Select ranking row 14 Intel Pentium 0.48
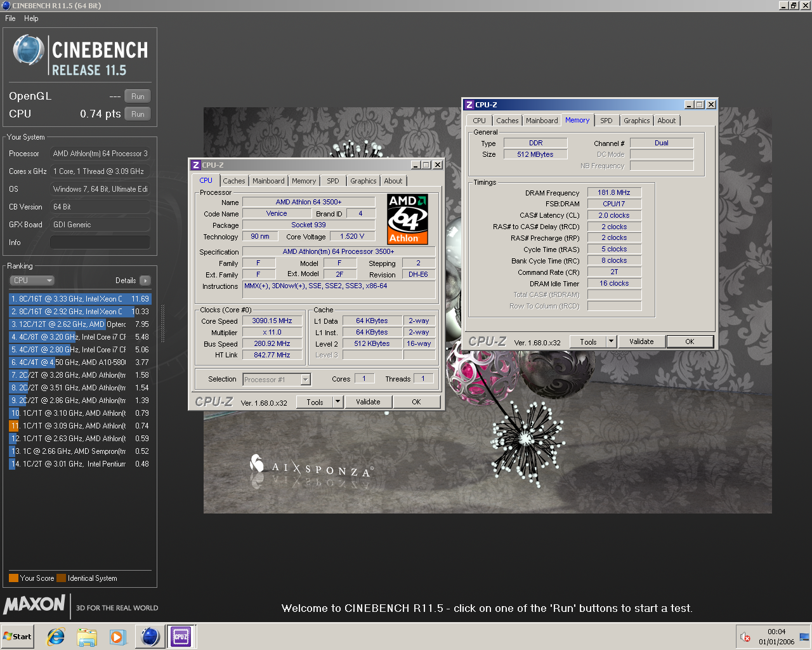This screenshot has width=812, height=650. [80, 464]
